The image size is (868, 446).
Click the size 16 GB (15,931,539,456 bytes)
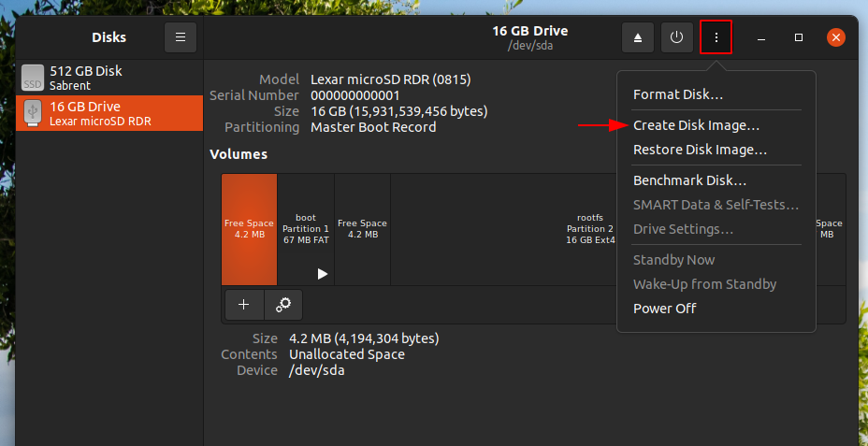coord(399,112)
